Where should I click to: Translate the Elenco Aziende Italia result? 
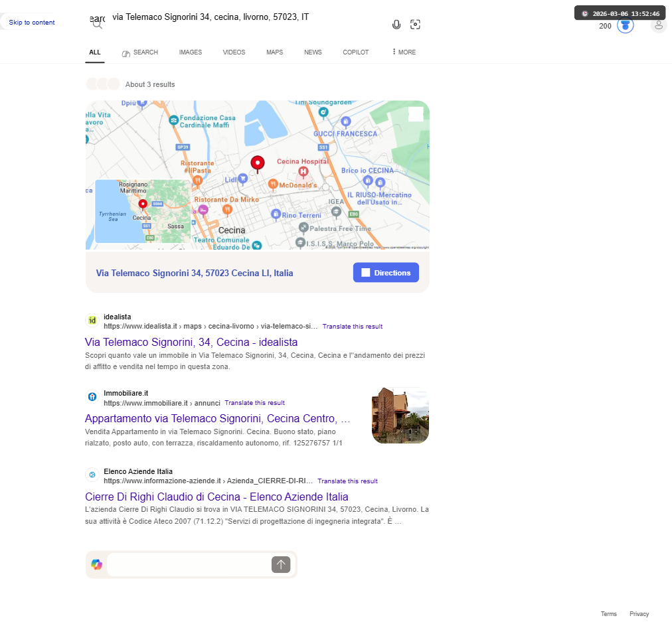[x=347, y=481]
